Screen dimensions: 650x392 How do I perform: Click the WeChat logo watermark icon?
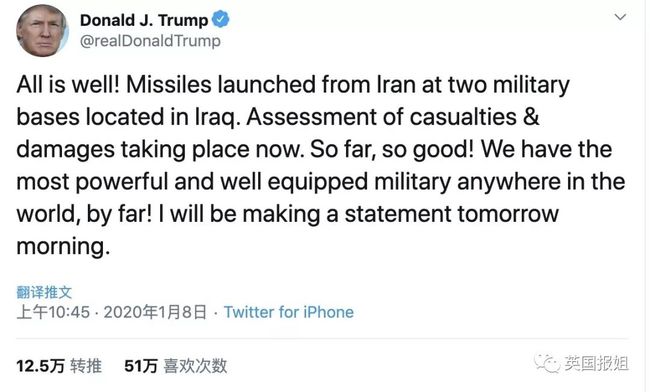click(547, 363)
